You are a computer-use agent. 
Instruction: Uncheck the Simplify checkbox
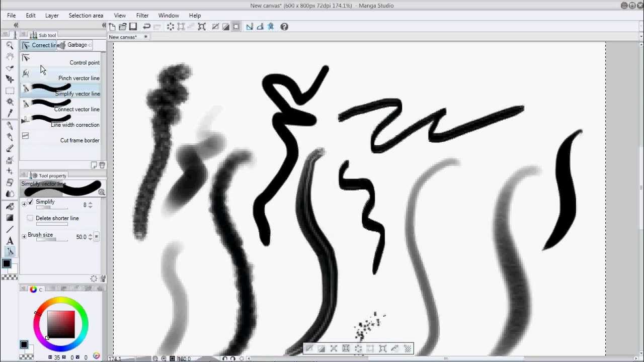click(x=31, y=202)
